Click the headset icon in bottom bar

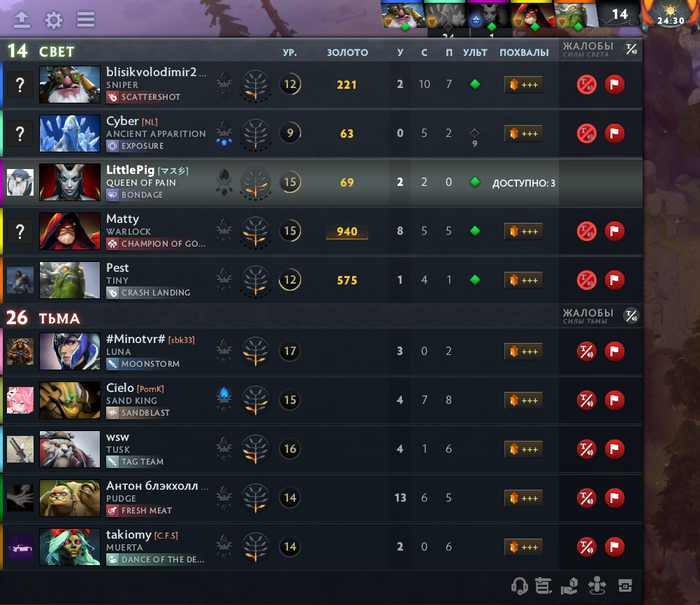[519, 586]
